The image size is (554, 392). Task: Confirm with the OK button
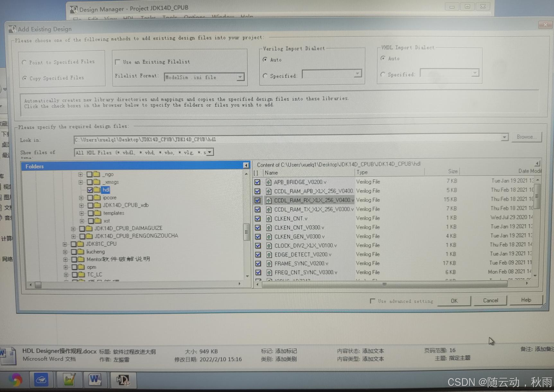pyautogui.click(x=454, y=301)
